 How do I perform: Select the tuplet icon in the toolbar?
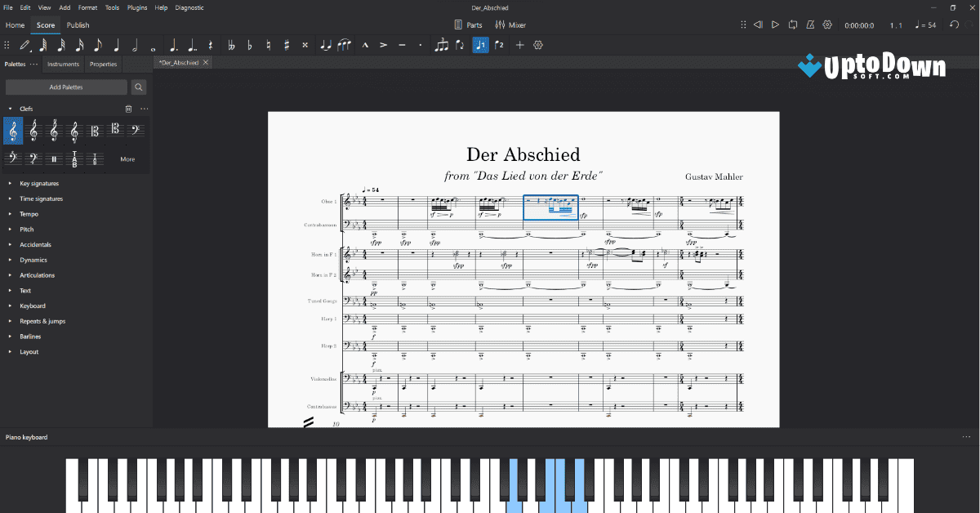pyautogui.click(x=442, y=45)
